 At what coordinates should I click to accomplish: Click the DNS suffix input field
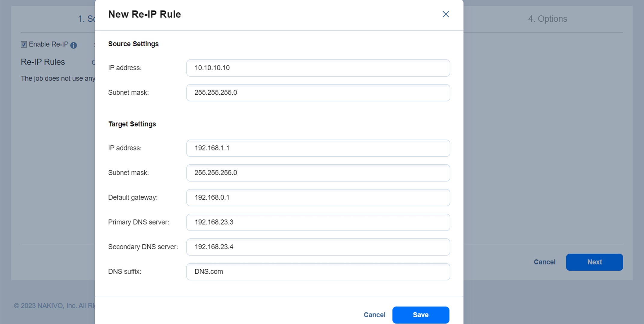pos(318,271)
